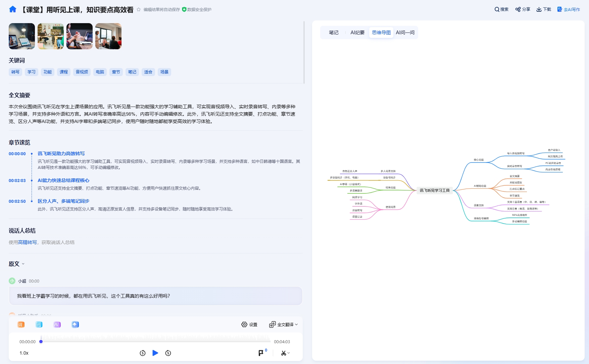Click the 音视频 keyword tag

tap(82, 72)
